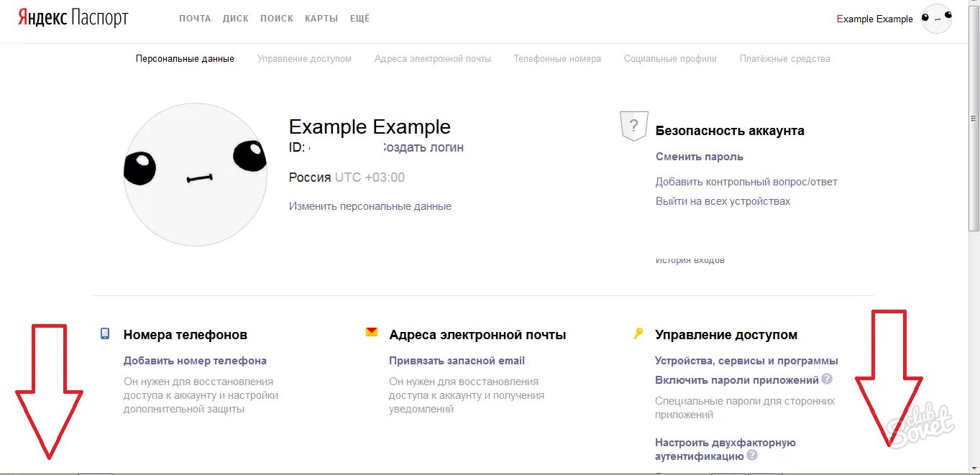Screen dimensions: 980x475
Task: Click Добавить контрольный вопрос/ответ link
Action: click(746, 182)
